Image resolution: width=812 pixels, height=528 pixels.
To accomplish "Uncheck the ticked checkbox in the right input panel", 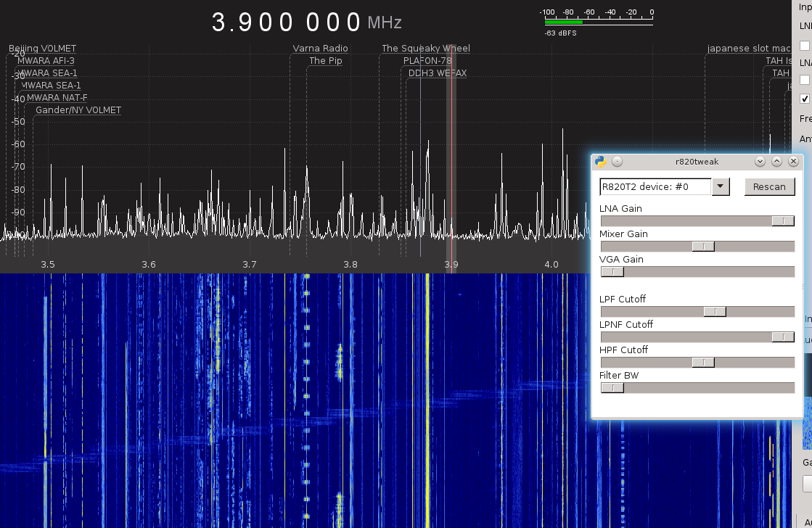I will (x=804, y=99).
